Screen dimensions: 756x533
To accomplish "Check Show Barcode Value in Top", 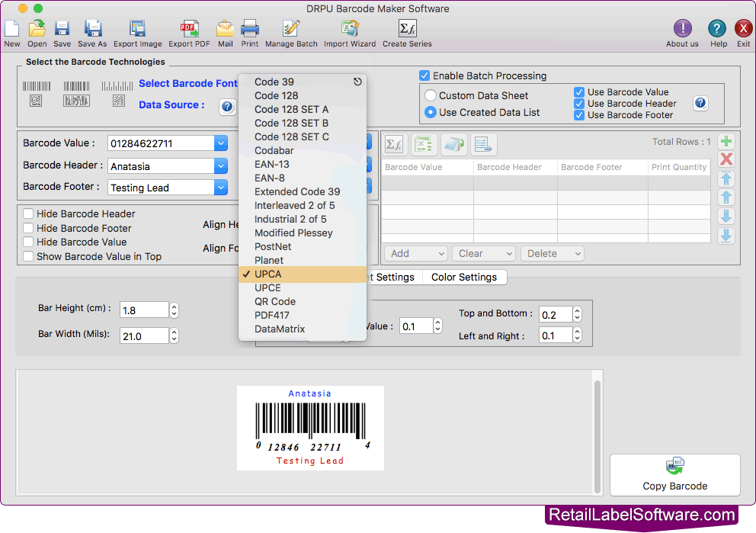I will (x=28, y=257).
